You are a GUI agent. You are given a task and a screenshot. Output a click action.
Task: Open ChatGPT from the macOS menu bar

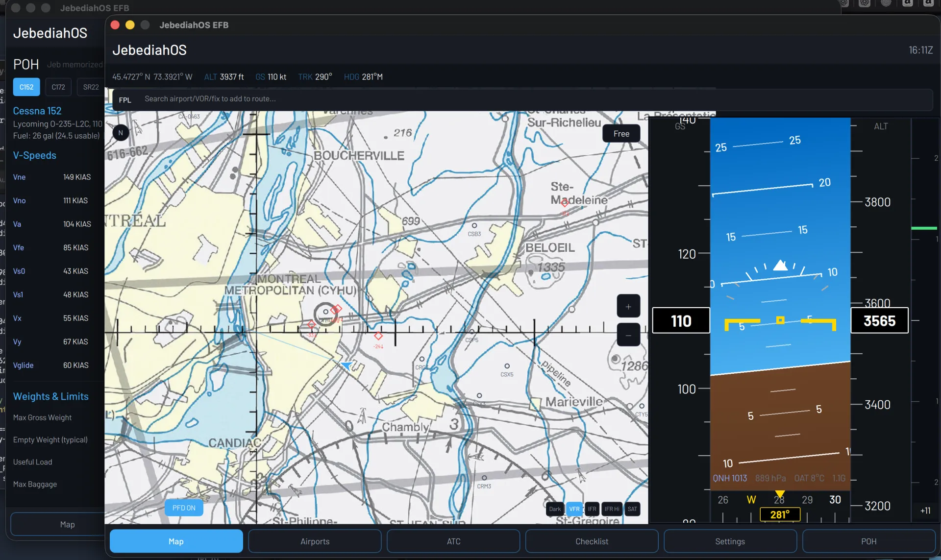(864, 3)
